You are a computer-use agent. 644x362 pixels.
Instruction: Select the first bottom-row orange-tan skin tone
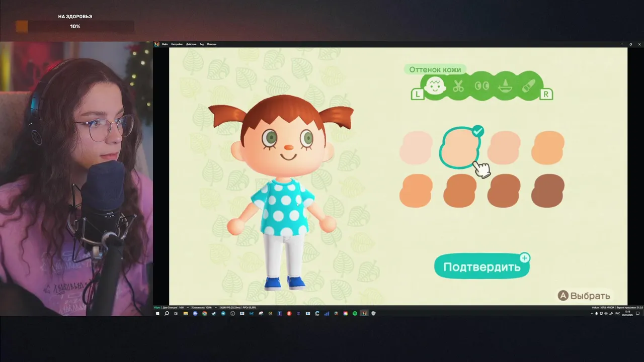416,191
